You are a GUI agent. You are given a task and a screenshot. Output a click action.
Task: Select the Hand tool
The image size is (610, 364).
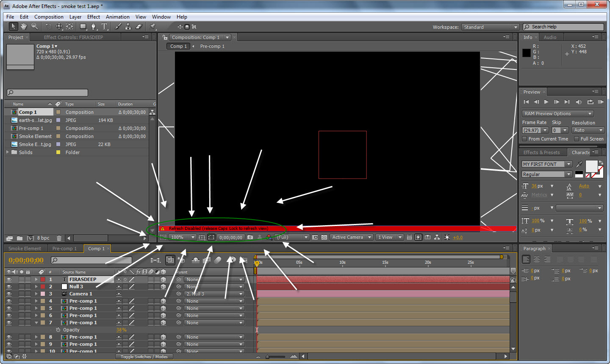pos(24,26)
